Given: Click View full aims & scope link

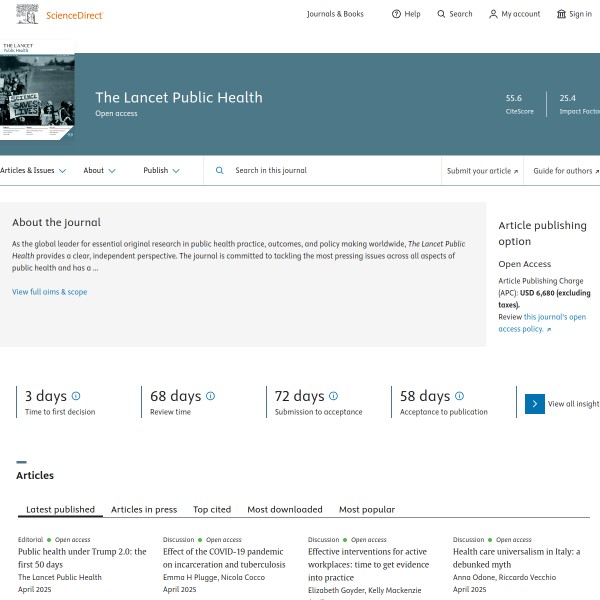Looking at the screenshot, I should pyautogui.click(x=49, y=292).
